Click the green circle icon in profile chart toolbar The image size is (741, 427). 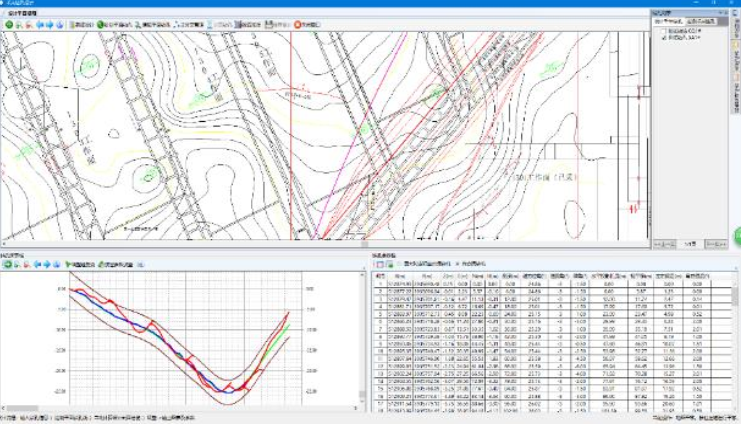pos(6,265)
